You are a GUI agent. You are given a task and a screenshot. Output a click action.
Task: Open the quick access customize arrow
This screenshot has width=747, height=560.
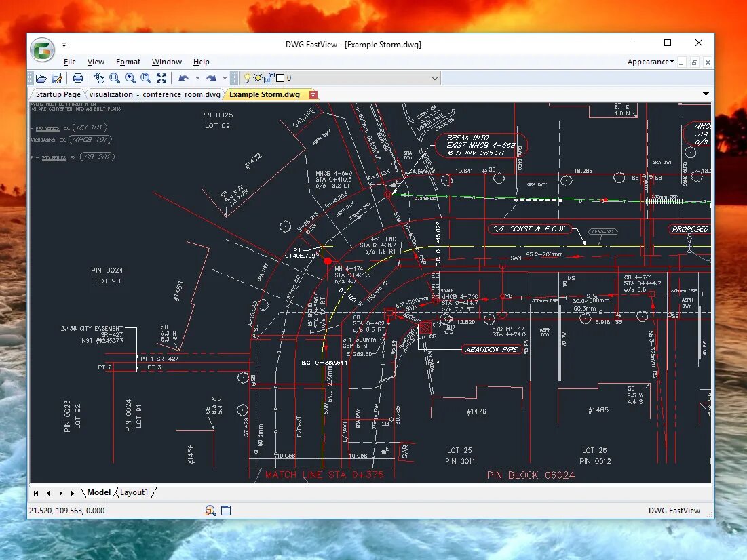coord(64,45)
